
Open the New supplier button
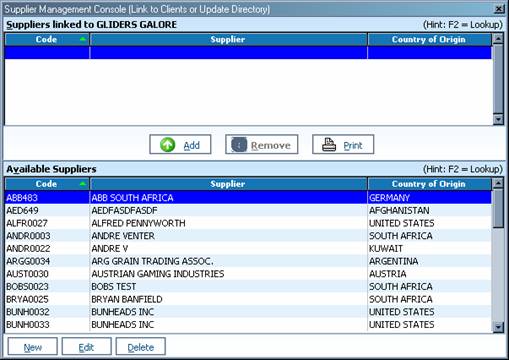[x=33, y=347]
